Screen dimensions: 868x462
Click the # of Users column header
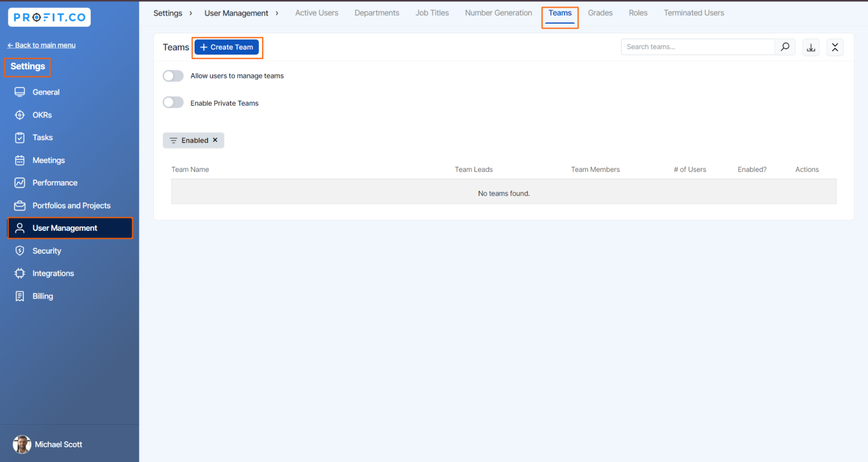click(690, 170)
